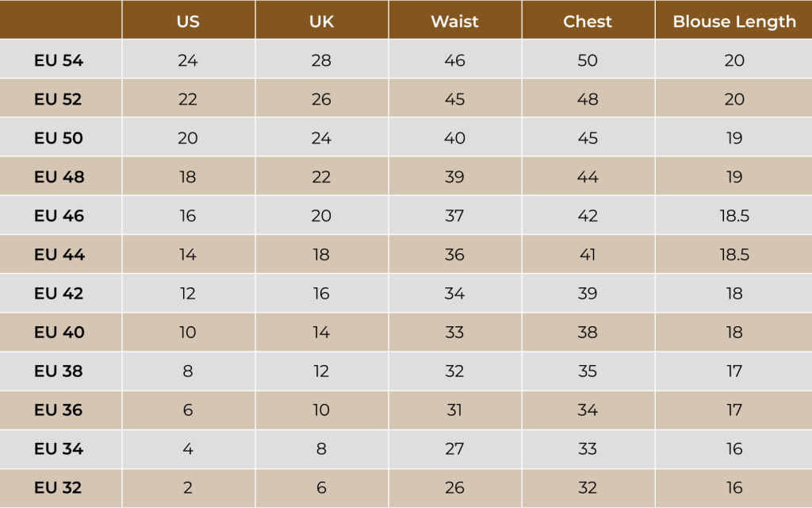Screen dimensions: 812x508
Task: Select the chest value 50 for EU 54
Action: (x=588, y=60)
